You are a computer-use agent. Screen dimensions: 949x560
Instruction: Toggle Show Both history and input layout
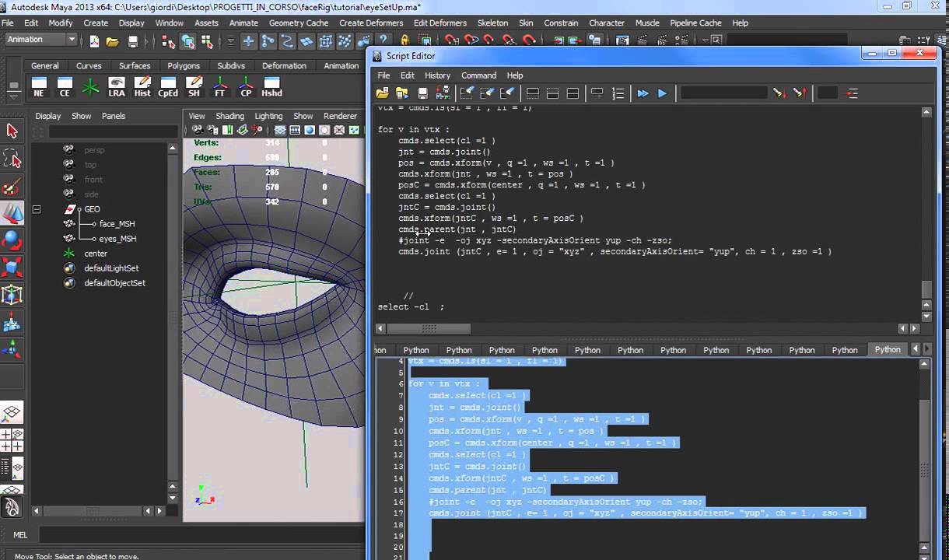click(x=573, y=93)
